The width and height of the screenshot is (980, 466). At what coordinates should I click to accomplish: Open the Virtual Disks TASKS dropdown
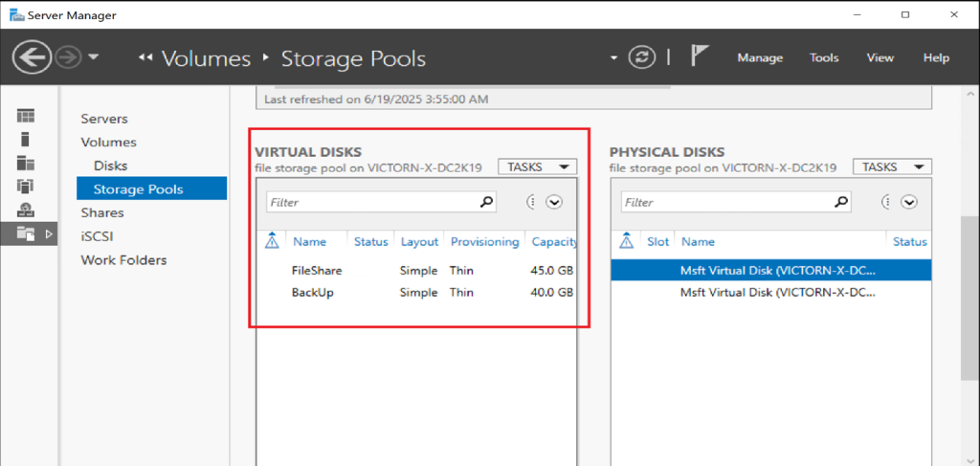pos(537,166)
